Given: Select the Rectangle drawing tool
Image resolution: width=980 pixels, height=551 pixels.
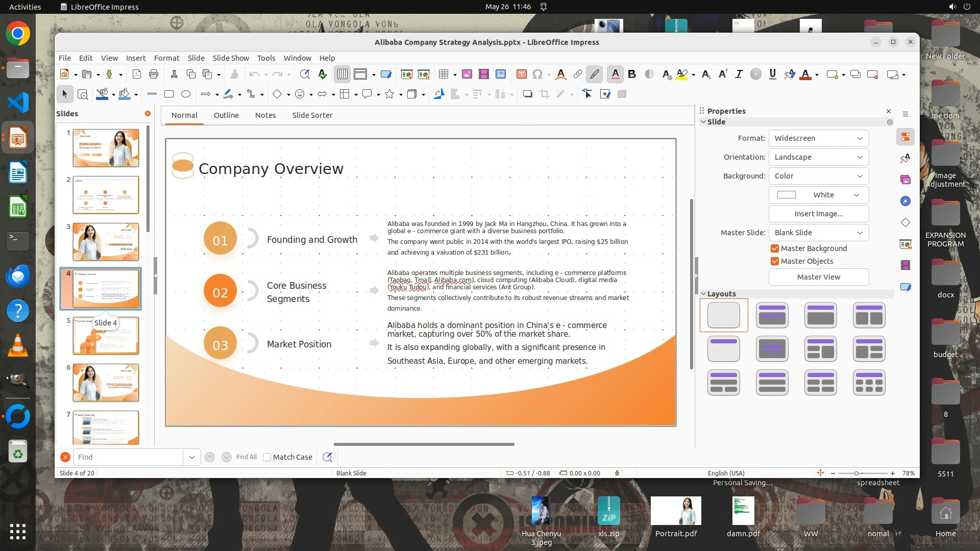Looking at the screenshot, I should point(169,94).
